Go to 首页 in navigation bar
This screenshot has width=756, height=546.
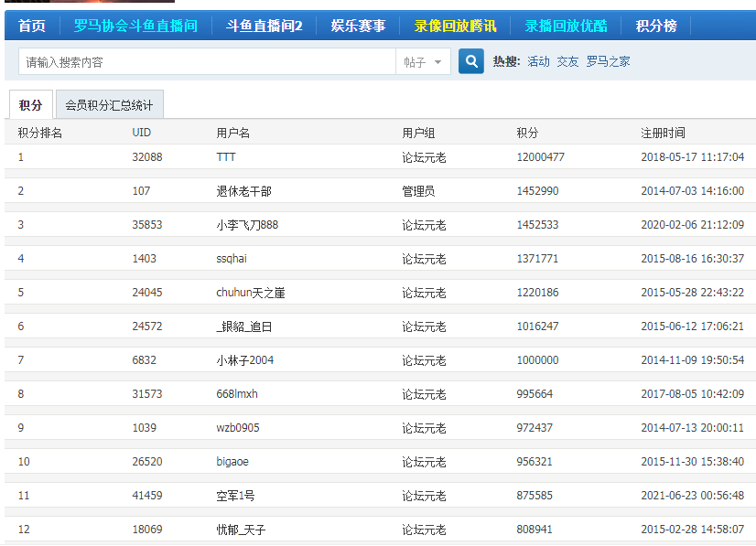point(32,26)
